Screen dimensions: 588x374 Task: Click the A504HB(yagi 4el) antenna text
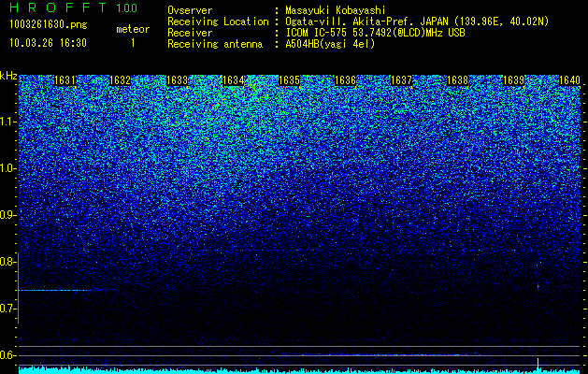(330, 44)
